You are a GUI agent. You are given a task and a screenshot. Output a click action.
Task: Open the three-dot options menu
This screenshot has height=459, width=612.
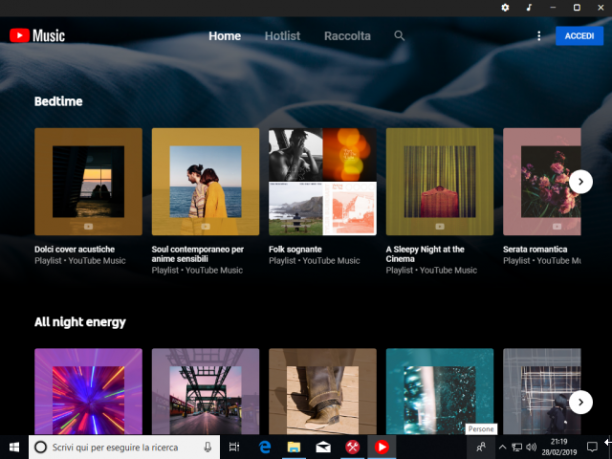pos(539,36)
